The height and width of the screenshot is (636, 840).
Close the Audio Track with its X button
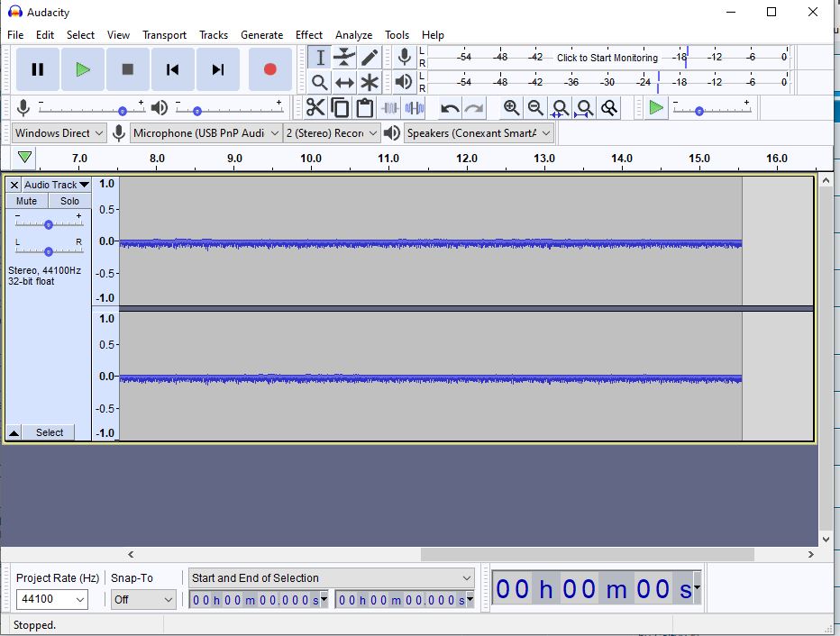14,185
